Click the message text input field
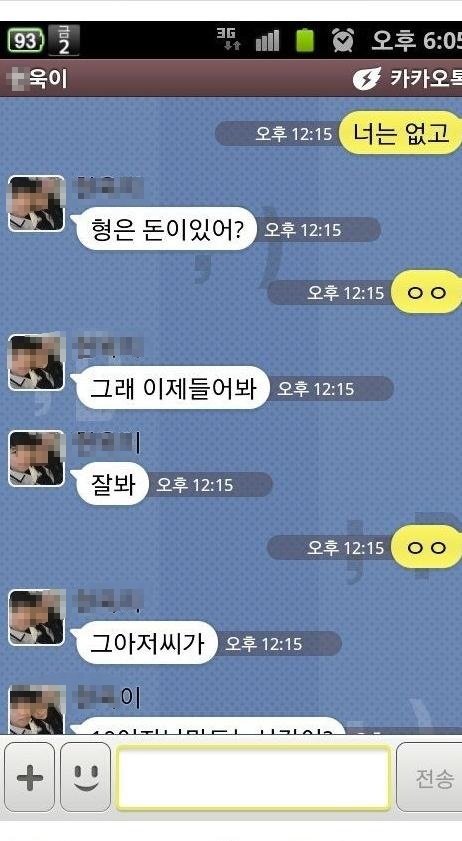 (253, 777)
